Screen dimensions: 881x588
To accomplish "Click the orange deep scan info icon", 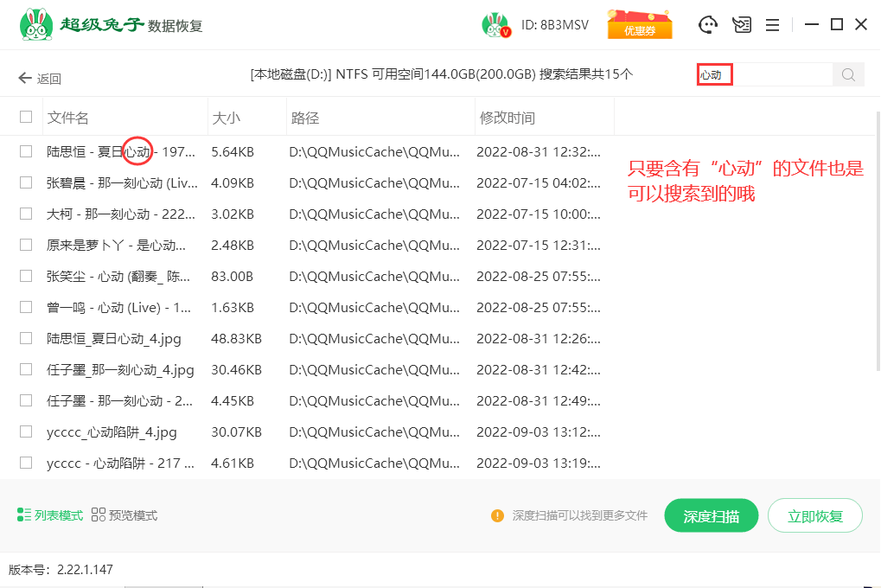I will point(497,515).
